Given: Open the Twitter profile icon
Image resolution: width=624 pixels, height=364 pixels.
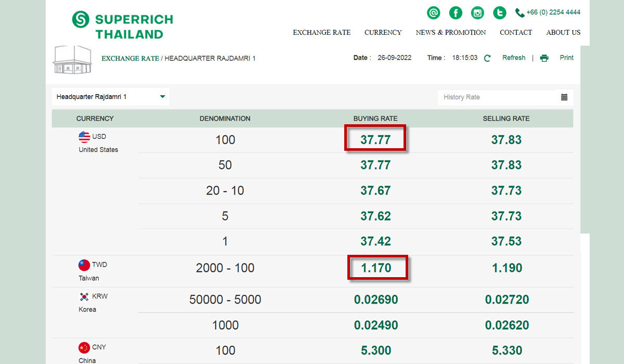Looking at the screenshot, I should pyautogui.click(x=500, y=13).
